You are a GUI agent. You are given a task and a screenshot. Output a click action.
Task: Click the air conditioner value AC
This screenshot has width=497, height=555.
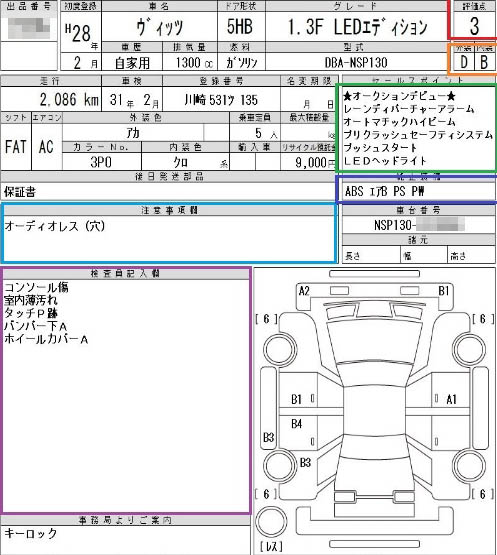(x=46, y=147)
